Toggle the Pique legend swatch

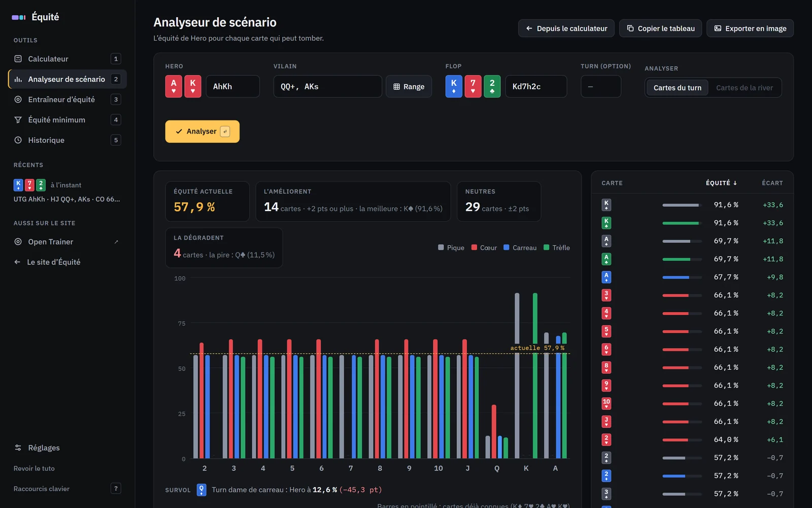(441, 247)
